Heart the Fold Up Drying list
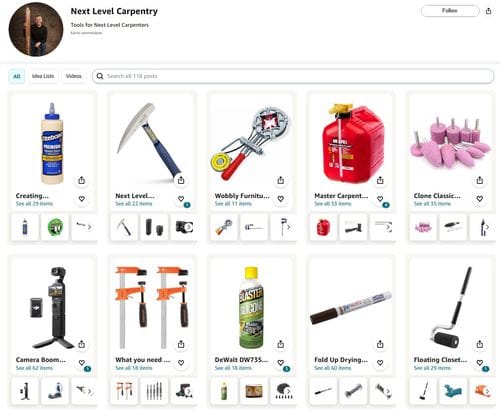This screenshot has height=410, width=500. 380,363
